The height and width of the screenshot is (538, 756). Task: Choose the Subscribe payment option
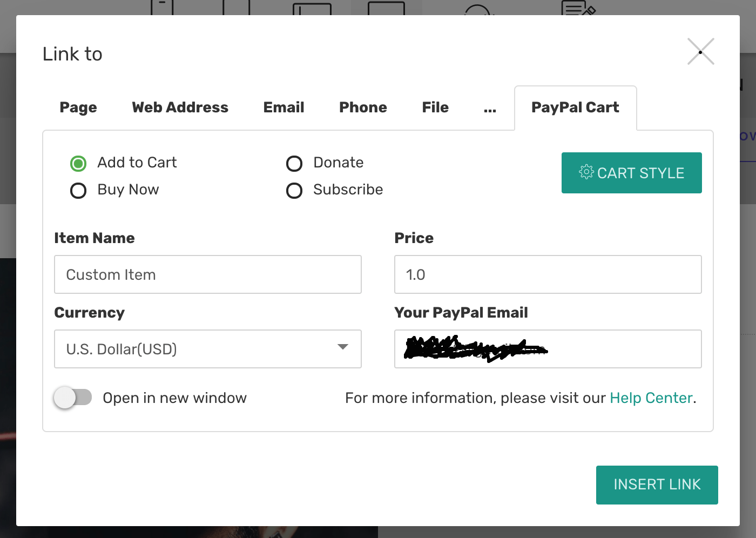[x=294, y=190]
